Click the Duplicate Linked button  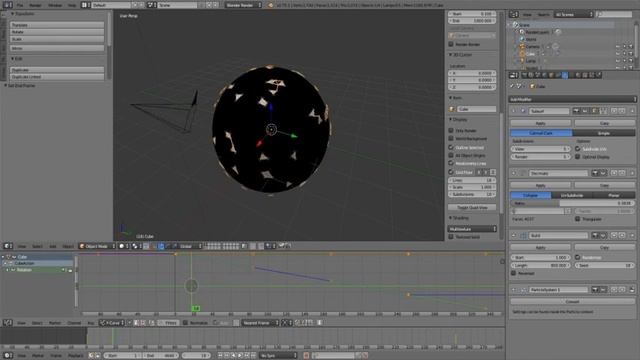tap(57, 77)
